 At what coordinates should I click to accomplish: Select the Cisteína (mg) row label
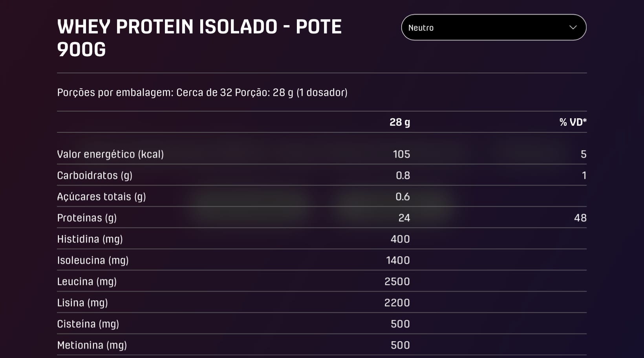(x=88, y=324)
